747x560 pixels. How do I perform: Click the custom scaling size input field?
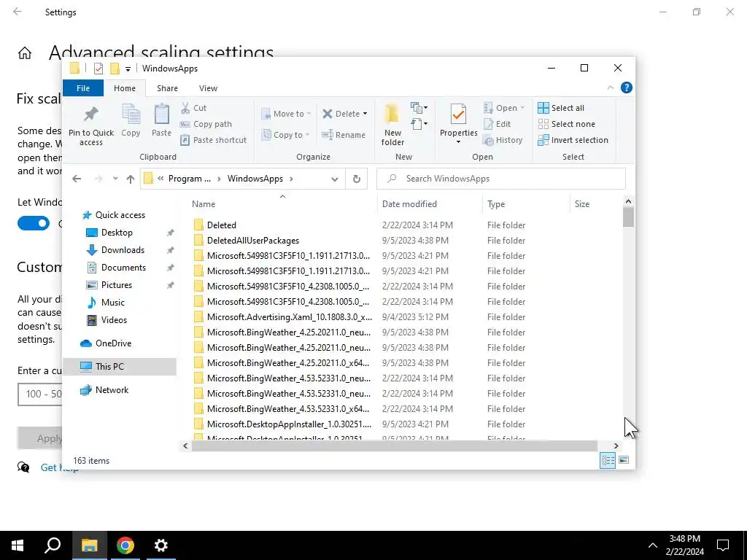click(40, 394)
